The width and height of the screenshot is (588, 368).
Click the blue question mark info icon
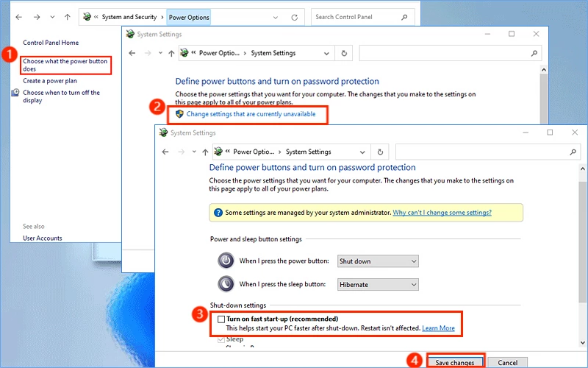coord(218,213)
